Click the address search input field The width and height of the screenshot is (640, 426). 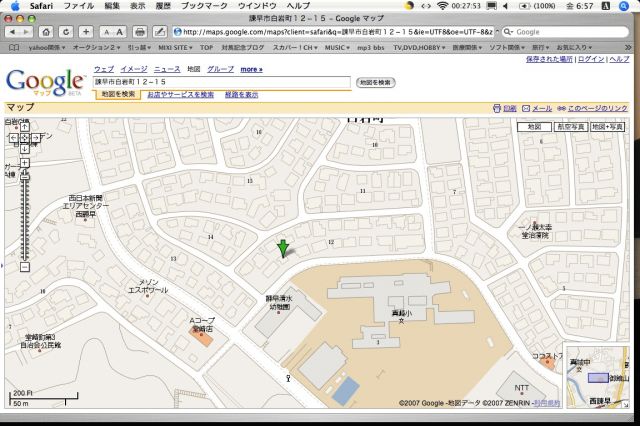click(x=222, y=82)
